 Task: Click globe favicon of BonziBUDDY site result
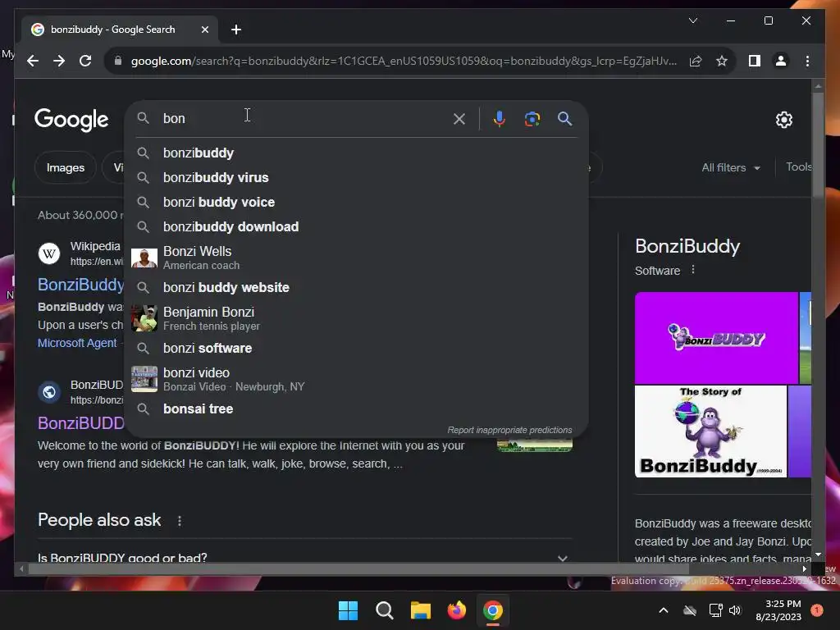(48, 392)
